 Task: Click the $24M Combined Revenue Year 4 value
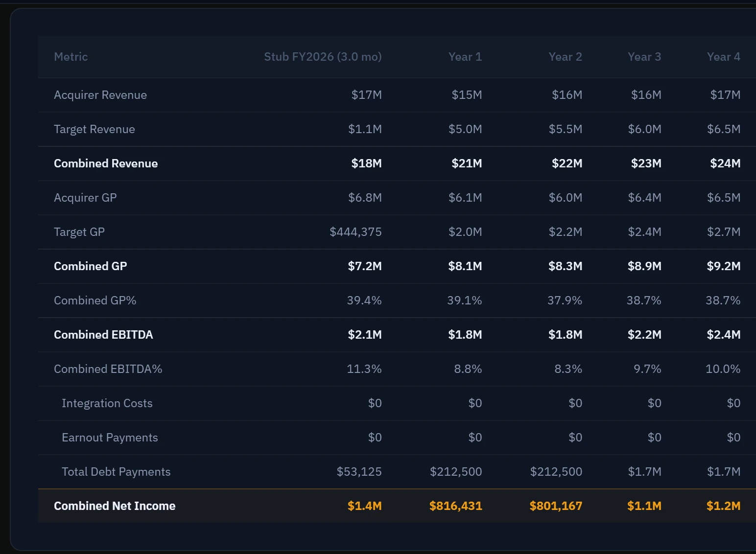(x=726, y=163)
